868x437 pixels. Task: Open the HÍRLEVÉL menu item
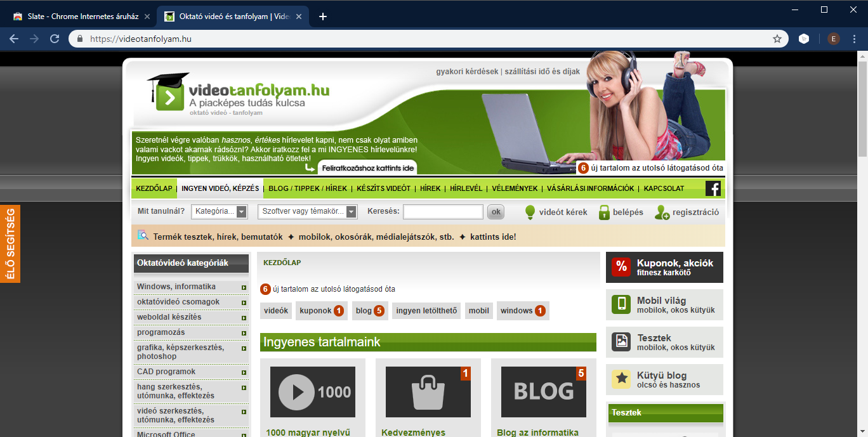coord(466,188)
